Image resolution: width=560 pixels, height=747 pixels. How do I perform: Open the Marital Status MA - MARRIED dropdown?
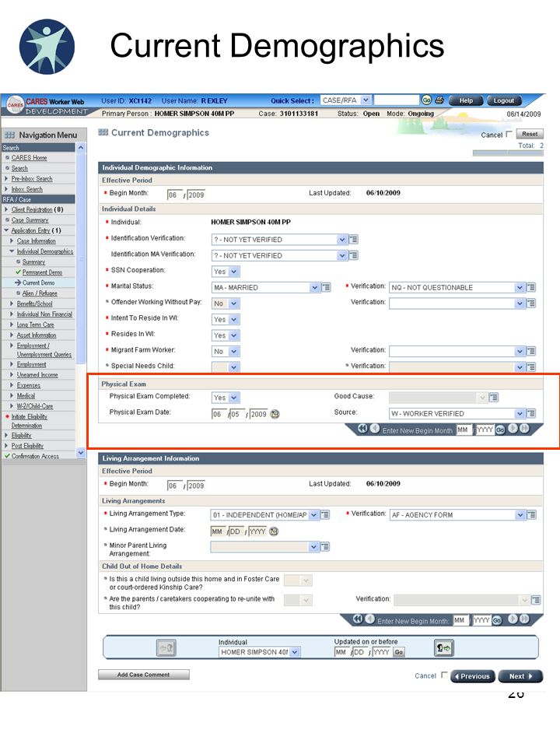click(314, 287)
